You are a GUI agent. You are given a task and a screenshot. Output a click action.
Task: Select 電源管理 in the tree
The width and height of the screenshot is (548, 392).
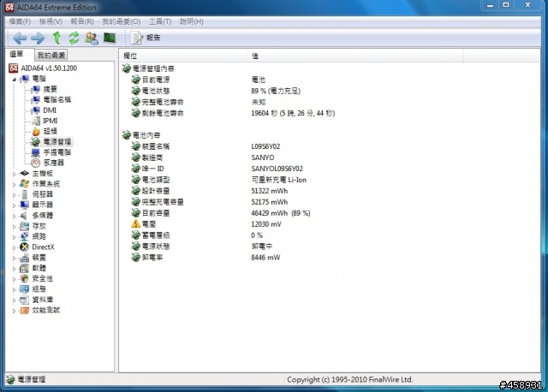pos(57,142)
